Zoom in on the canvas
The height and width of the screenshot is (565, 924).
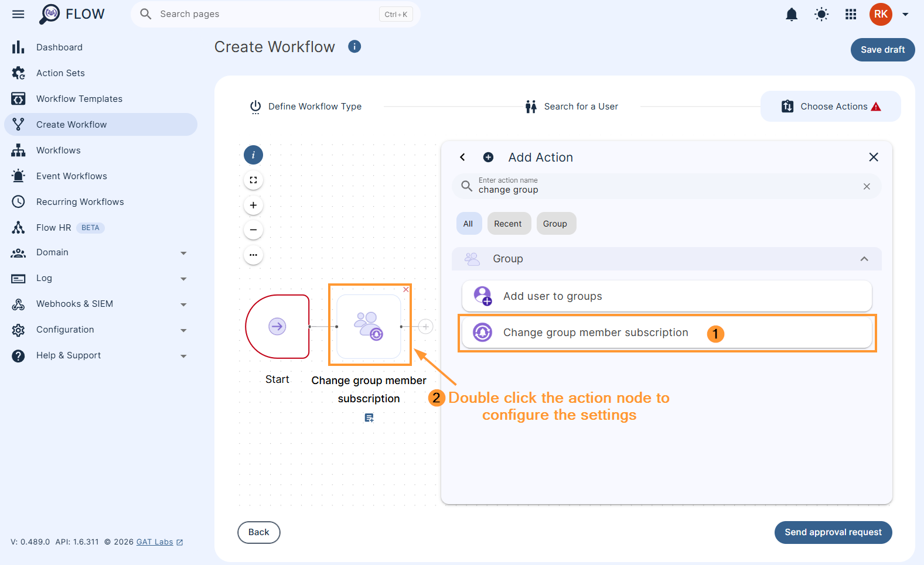[253, 206]
